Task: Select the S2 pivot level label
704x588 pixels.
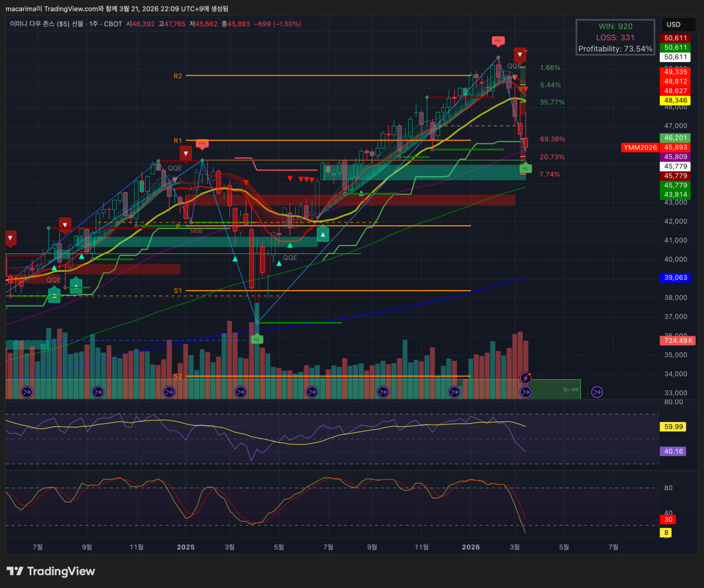Action: pyautogui.click(x=178, y=376)
